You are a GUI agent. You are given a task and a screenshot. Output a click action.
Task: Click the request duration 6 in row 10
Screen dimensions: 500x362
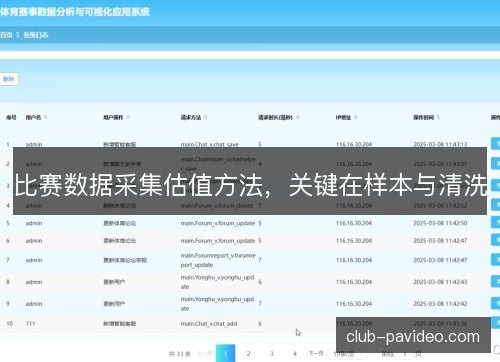click(x=260, y=324)
